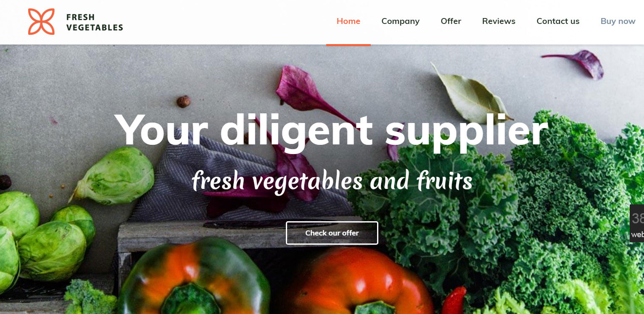Click the fresh vegetables and fruits subtitle
The image size is (644, 314).
(x=332, y=181)
